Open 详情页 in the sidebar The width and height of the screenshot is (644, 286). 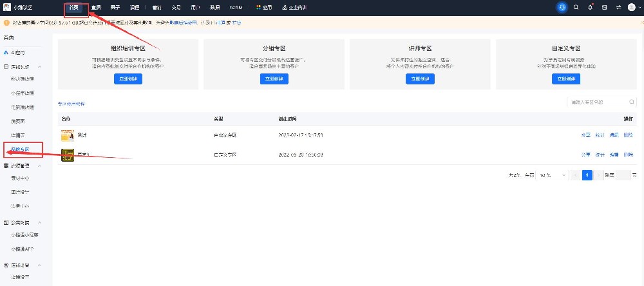click(18, 135)
